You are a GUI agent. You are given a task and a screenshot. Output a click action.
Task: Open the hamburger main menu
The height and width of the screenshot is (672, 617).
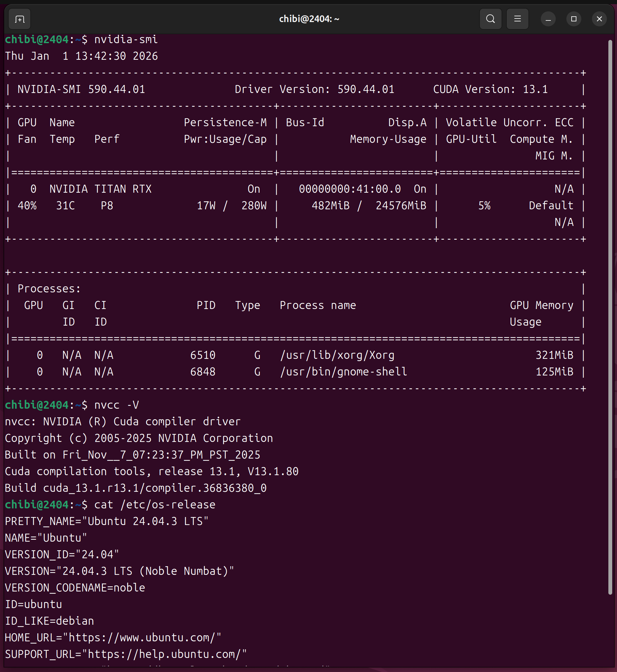click(517, 19)
